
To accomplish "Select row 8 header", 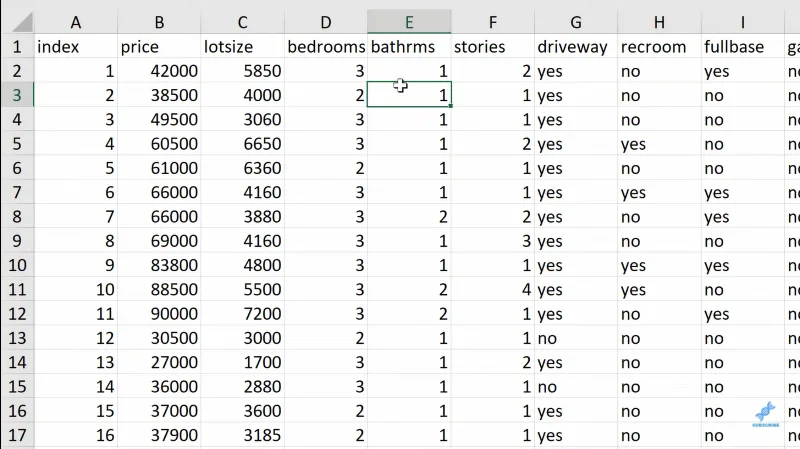I will point(17,216).
